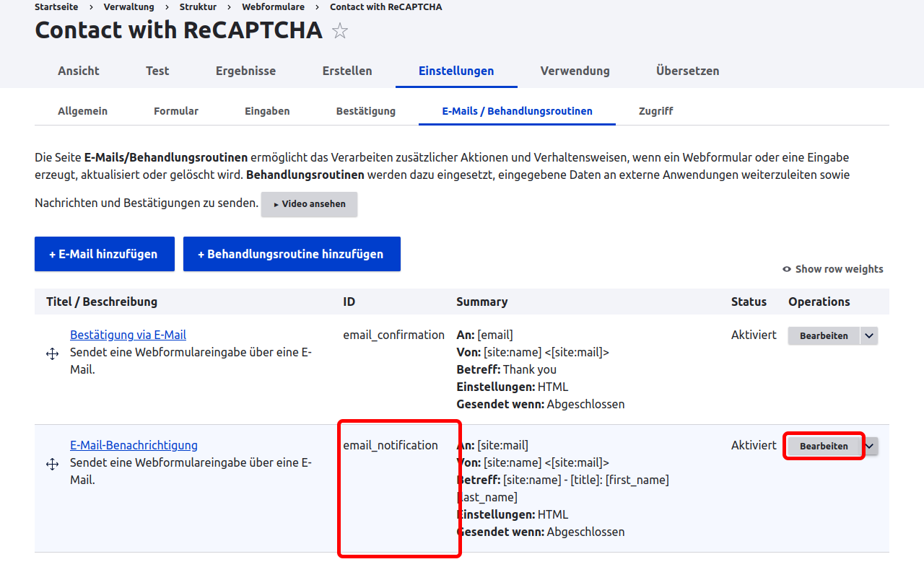
Task: Open the Bestätigung via E-Mail link
Action: pyautogui.click(x=128, y=335)
